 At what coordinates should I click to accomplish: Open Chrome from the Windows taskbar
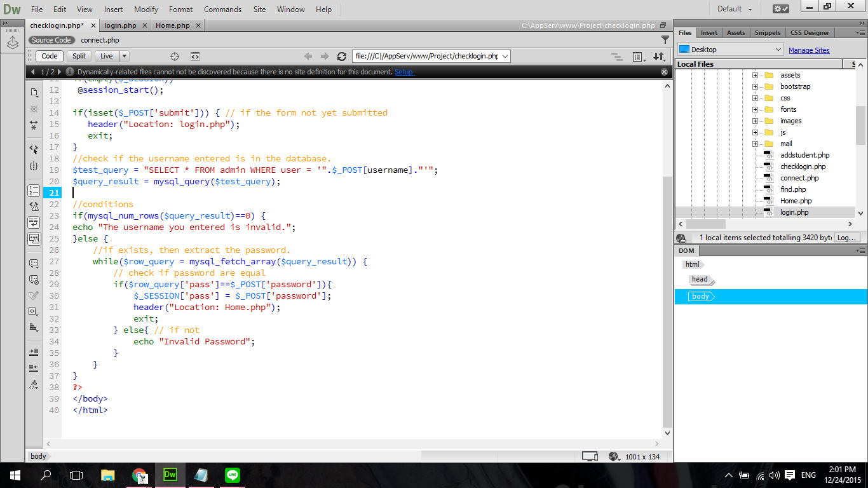(x=139, y=475)
